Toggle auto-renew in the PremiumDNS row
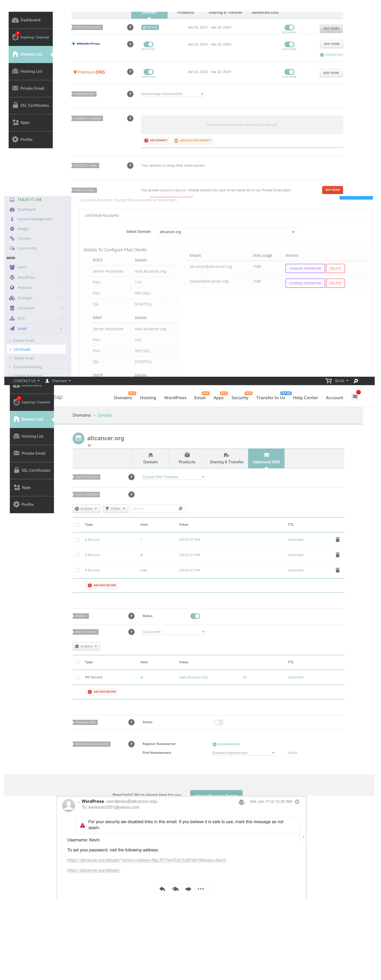The height and width of the screenshot is (980, 381). [x=289, y=72]
